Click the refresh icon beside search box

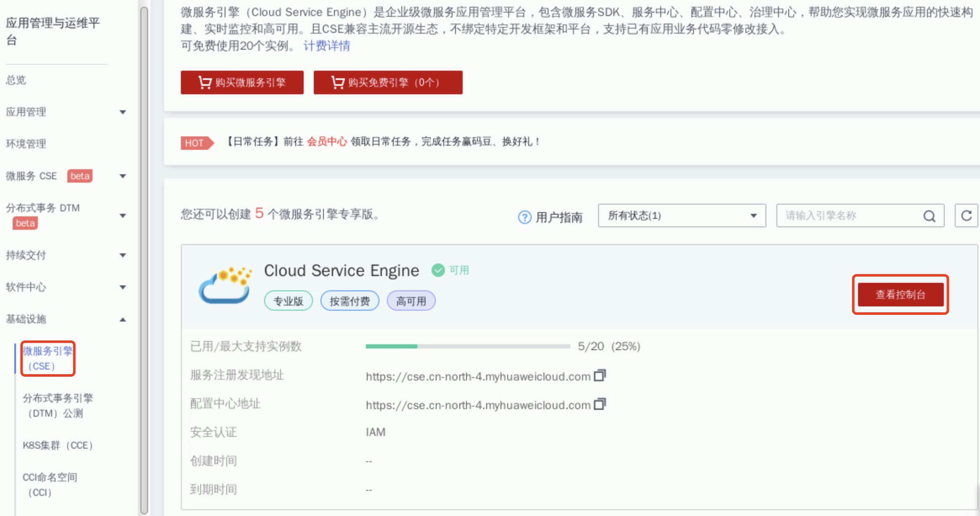tap(966, 216)
